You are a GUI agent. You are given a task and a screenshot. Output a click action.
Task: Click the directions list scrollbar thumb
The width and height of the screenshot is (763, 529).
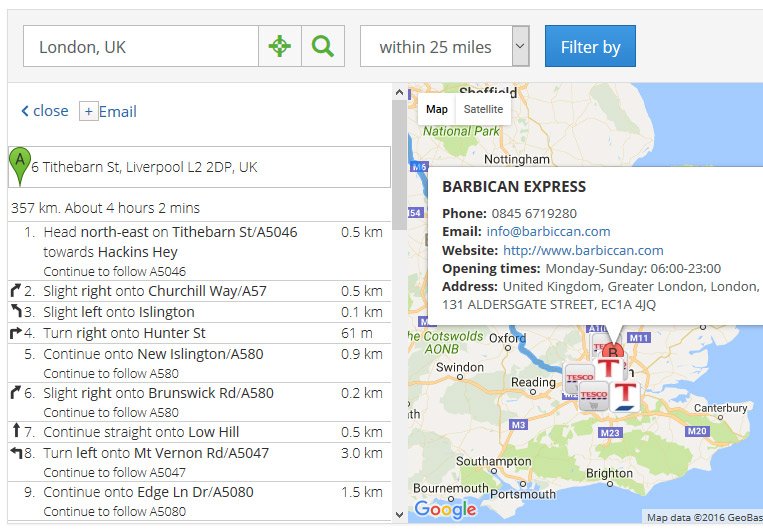coord(400,164)
